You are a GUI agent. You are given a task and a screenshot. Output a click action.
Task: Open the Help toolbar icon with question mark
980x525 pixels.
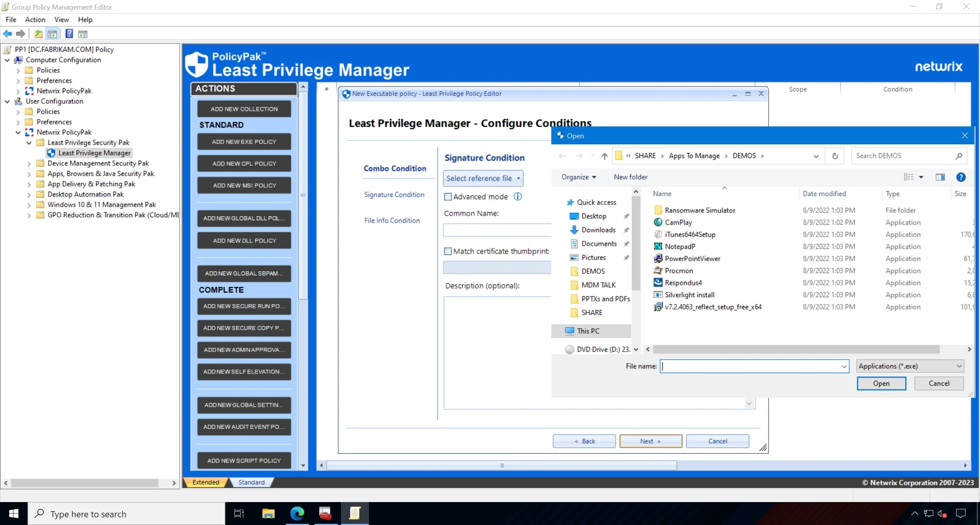pyautogui.click(x=69, y=34)
